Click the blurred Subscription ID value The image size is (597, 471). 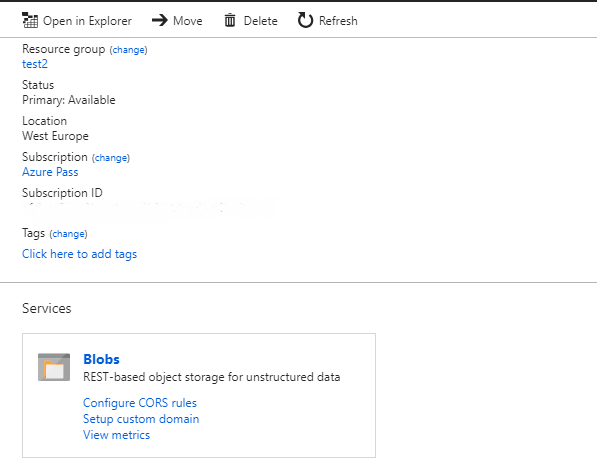[148, 209]
